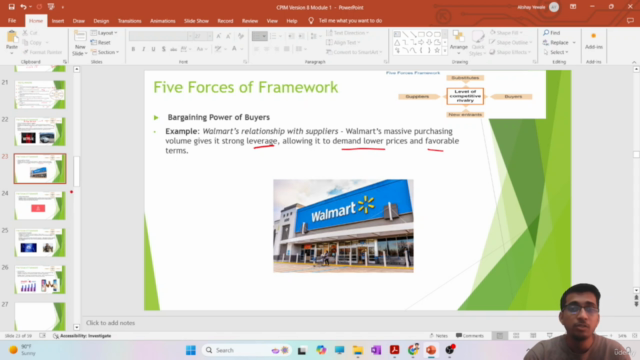The image size is (640, 360).
Task: Click Format Painter
Action: (x=42, y=52)
